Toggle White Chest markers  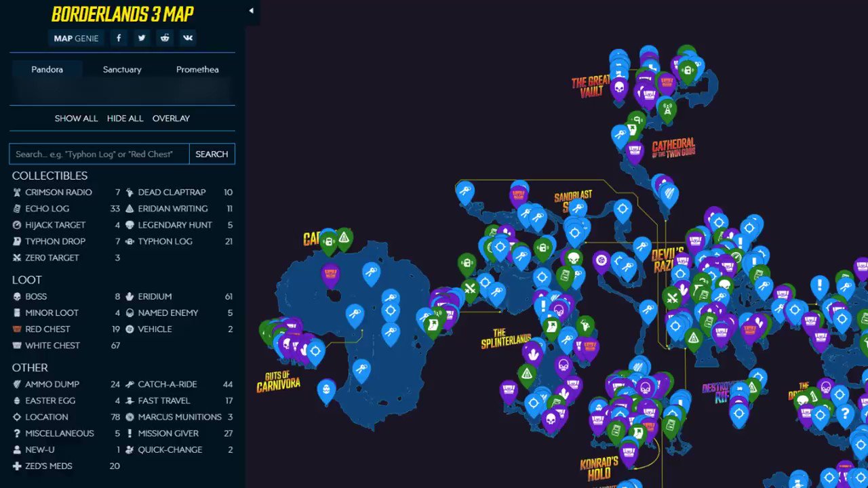point(66,345)
